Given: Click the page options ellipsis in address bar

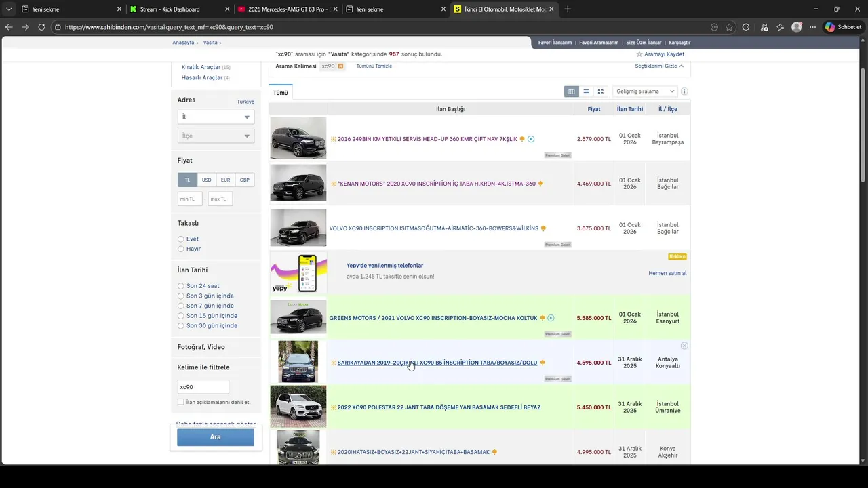Looking at the screenshot, I should click(x=714, y=27).
